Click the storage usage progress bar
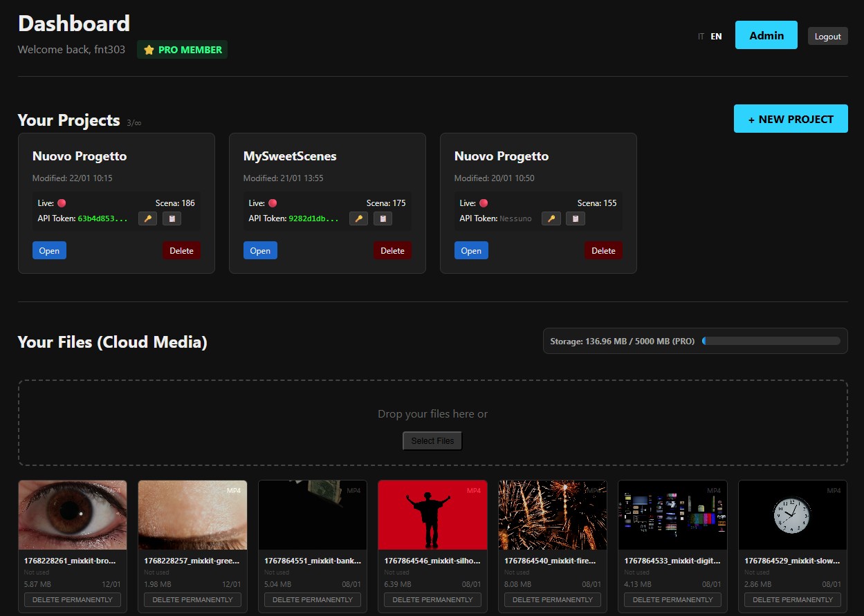This screenshot has width=864, height=616. 771,341
